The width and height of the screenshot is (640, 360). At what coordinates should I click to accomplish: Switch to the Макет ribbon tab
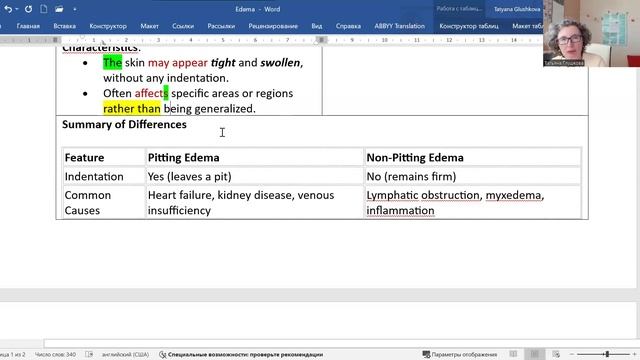tap(149, 26)
